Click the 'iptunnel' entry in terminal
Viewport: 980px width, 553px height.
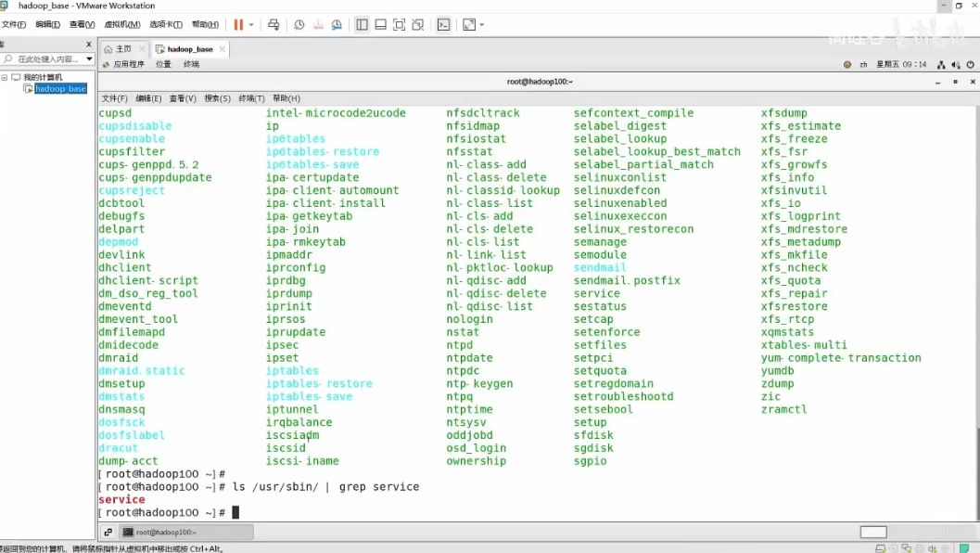[292, 410]
